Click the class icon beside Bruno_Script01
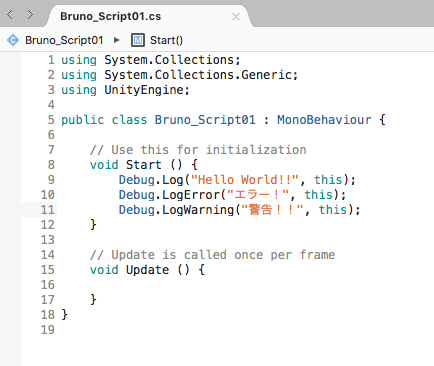This screenshot has height=366, width=434. point(13,40)
